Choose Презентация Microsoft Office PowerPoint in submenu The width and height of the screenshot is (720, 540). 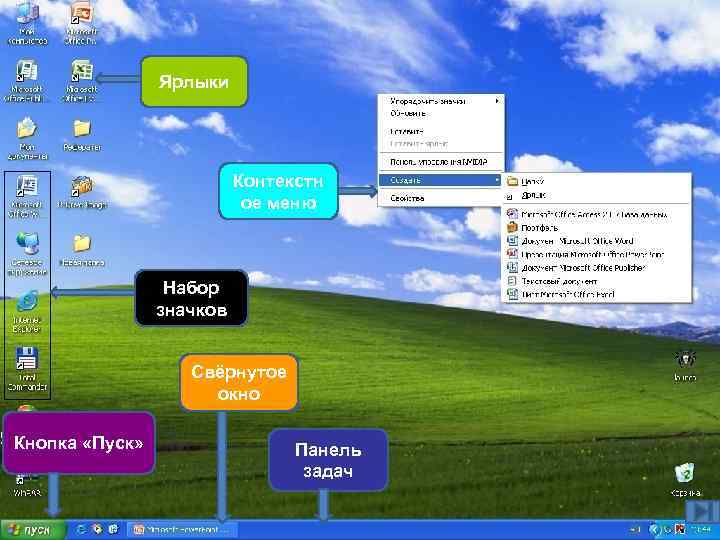[x=596, y=254]
